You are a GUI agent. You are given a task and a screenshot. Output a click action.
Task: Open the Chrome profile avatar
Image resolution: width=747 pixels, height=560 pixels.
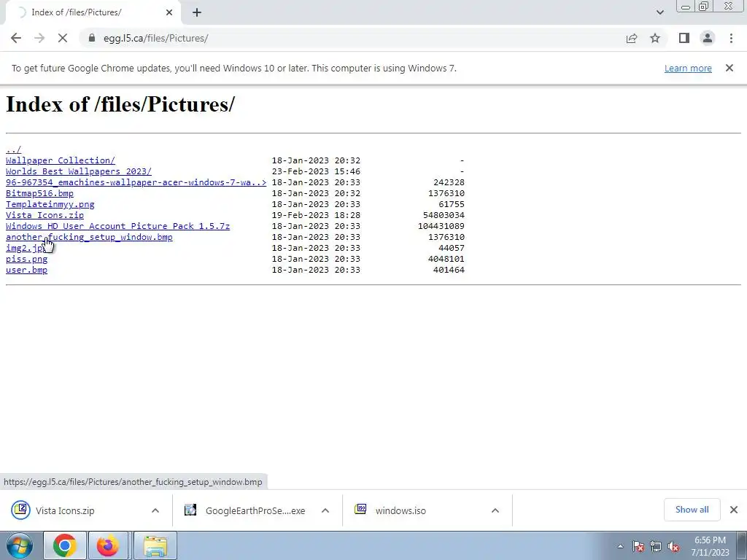[708, 38]
